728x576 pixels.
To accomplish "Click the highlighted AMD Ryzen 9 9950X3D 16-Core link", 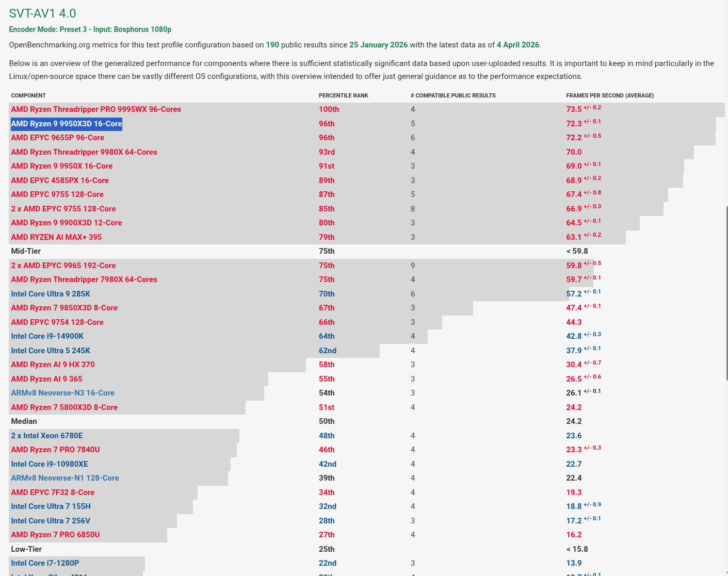I will (67, 124).
